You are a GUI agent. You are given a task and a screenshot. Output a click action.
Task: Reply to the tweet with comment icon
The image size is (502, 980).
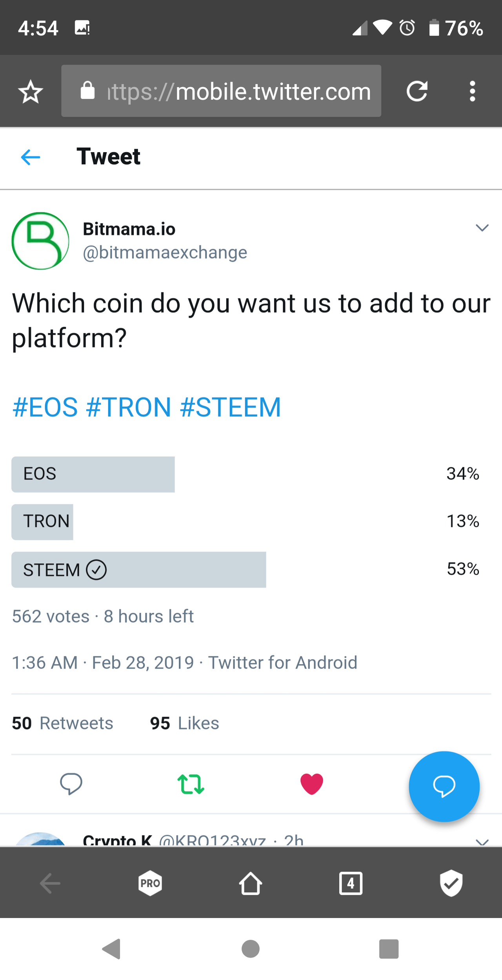tap(71, 783)
